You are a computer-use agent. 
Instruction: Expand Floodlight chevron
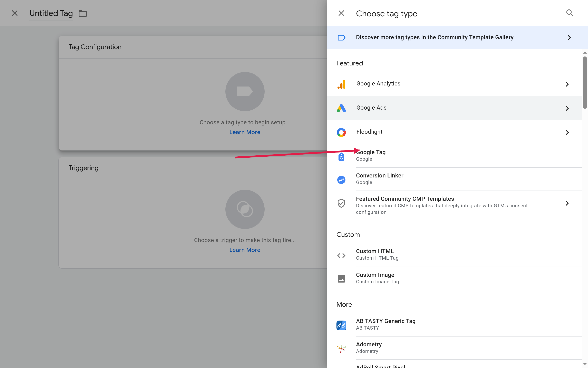(x=567, y=132)
